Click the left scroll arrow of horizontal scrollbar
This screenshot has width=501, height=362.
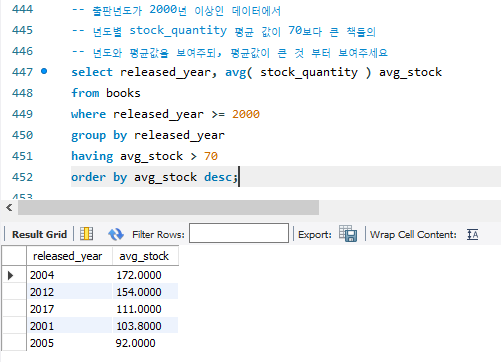coord(9,208)
